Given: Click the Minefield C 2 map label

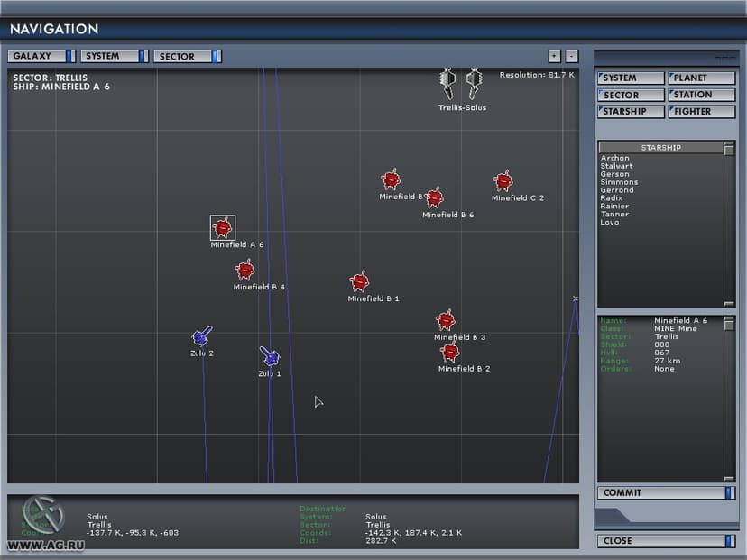Looking at the screenshot, I should (x=517, y=198).
